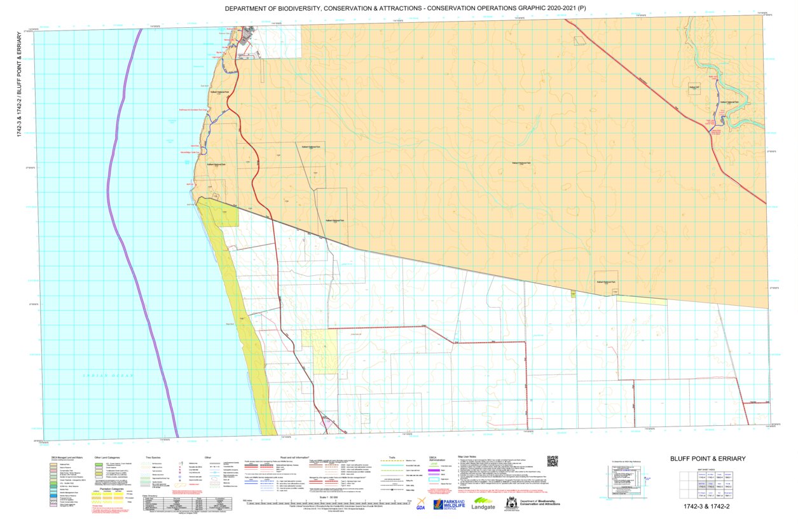798x532 pixels.
Task: Click the QR code in the legend
Action: (x=552, y=461)
